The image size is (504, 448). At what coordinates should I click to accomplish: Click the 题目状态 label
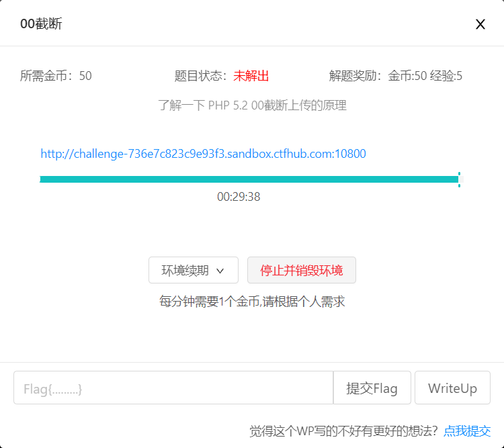(201, 76)
